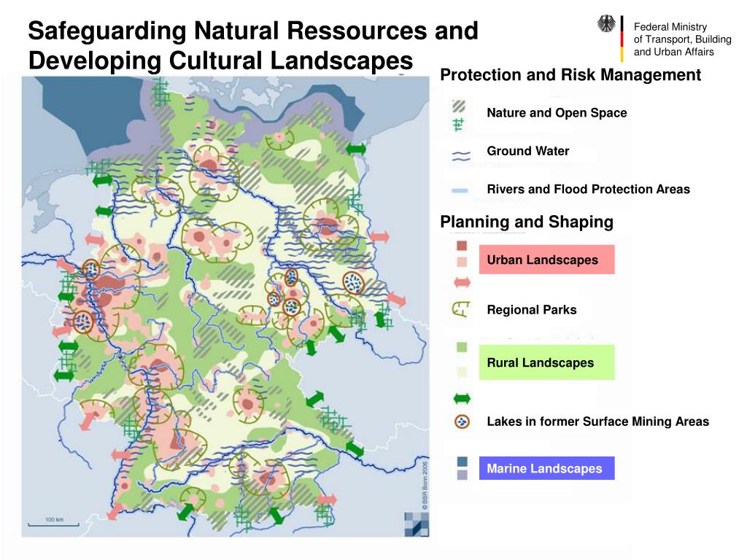Screen dimensions: 747x560
Task: Click the Lakes in former Surface Mining Areas label
Action: 598,421
